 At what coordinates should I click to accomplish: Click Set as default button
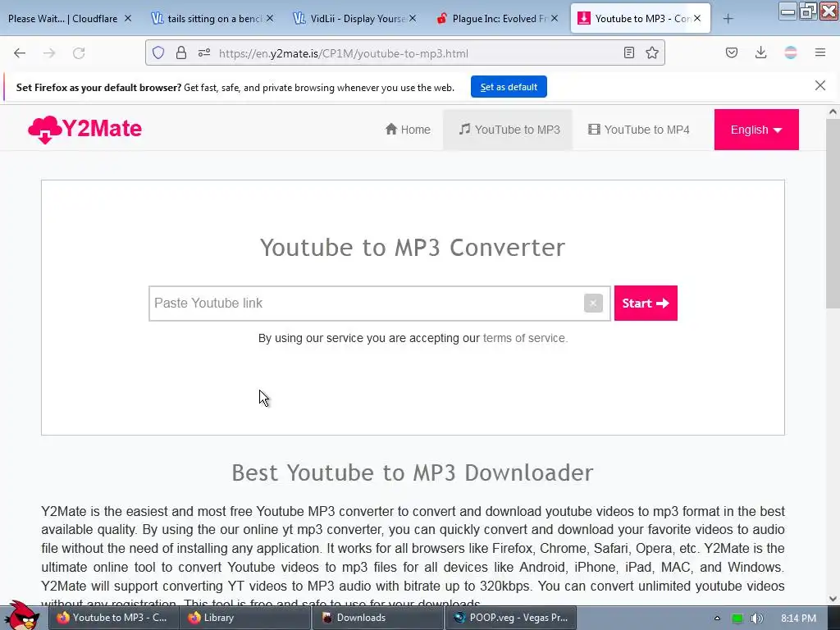point(509,87)
